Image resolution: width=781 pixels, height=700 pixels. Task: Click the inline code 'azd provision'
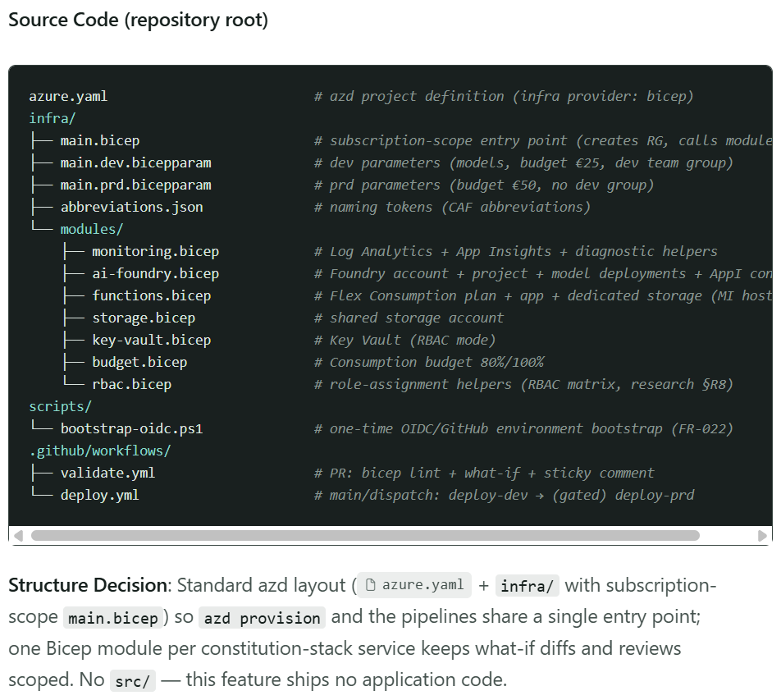[x=262, y=618]
